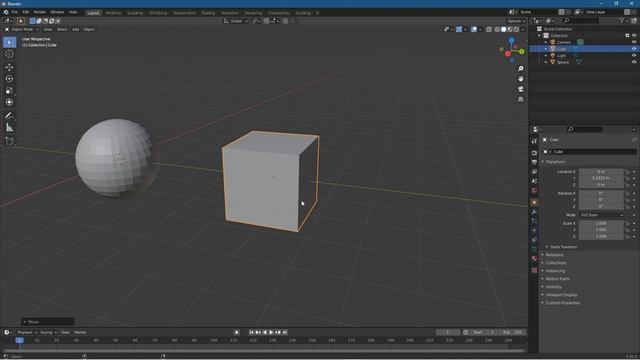Switch to the Animation workspace tab
This screenshot has height=360, width=640.
click(230, 13)
